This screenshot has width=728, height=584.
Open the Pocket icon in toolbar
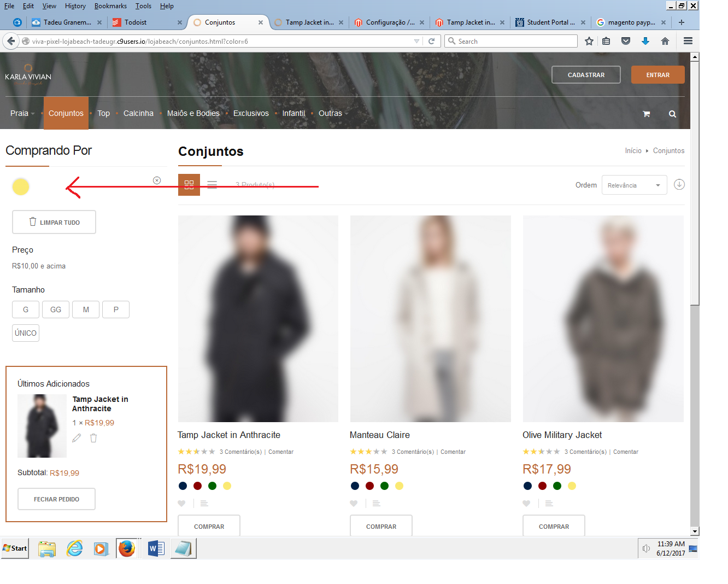pyautogui.click(x=626, y=41)
